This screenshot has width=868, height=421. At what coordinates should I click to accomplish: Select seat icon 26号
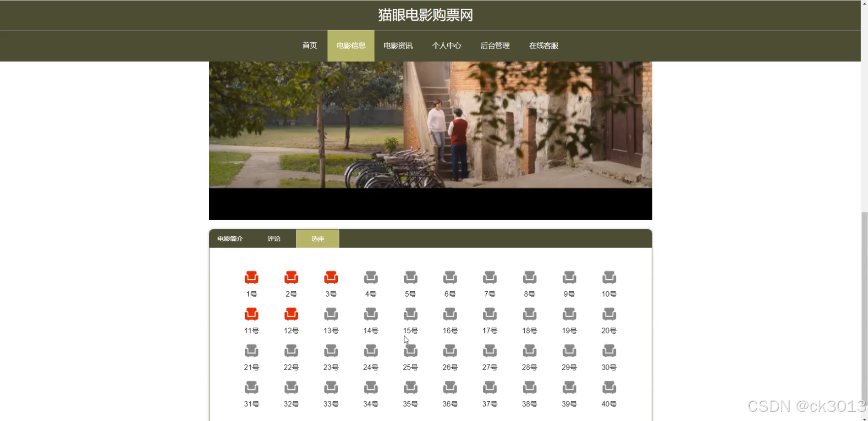(450, 351)
